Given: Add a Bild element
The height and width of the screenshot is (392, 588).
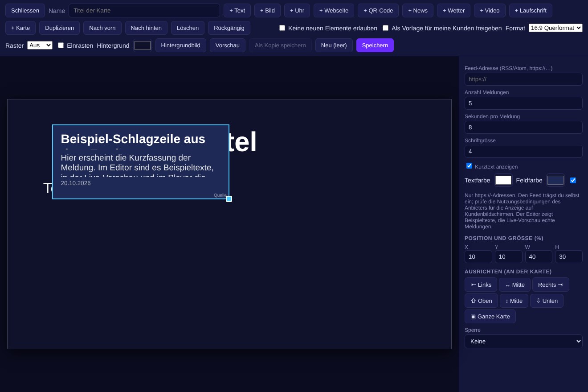Looking at the screenshot, I should [x=267, y=10].
